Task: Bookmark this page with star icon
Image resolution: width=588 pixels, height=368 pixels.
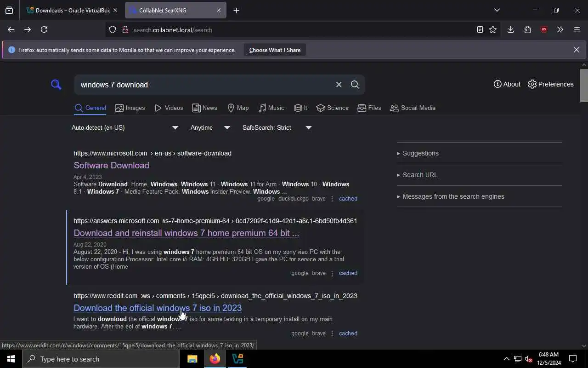Action: [x=493, y=29]
